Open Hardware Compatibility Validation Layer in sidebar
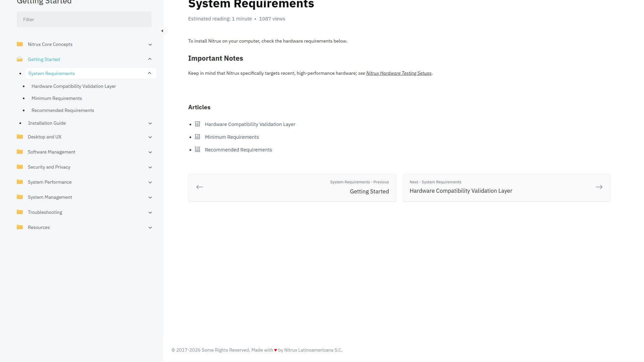Image resolution: width=644 pixels, height=362 pixels. pos(74,86)
